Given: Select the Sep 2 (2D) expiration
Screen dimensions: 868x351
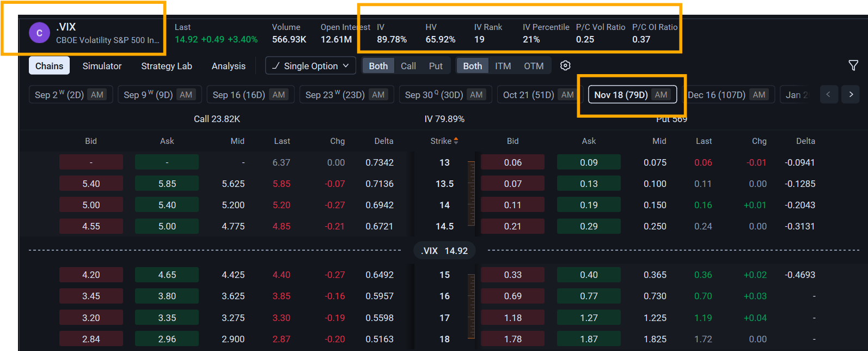Looking at the screenshot, I should tap(71, 94).
